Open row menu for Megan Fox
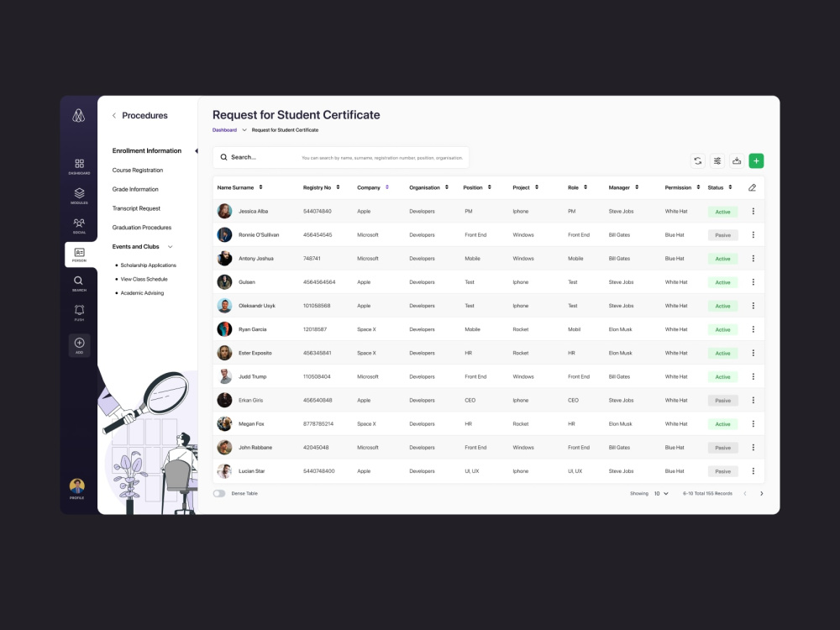The image size is (840, 630). pos(753,423)
